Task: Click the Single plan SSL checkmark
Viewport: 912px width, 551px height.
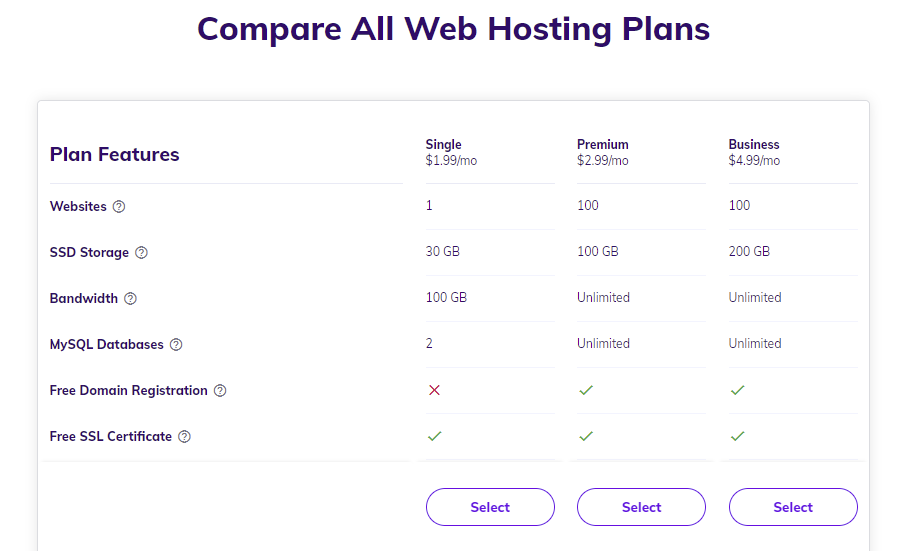Action: point(434,436)
